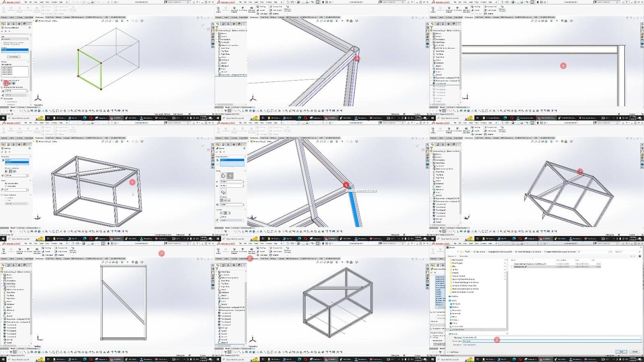
Task: Open the Section View tool in the Gusset frame
Action: click(327, 141)
